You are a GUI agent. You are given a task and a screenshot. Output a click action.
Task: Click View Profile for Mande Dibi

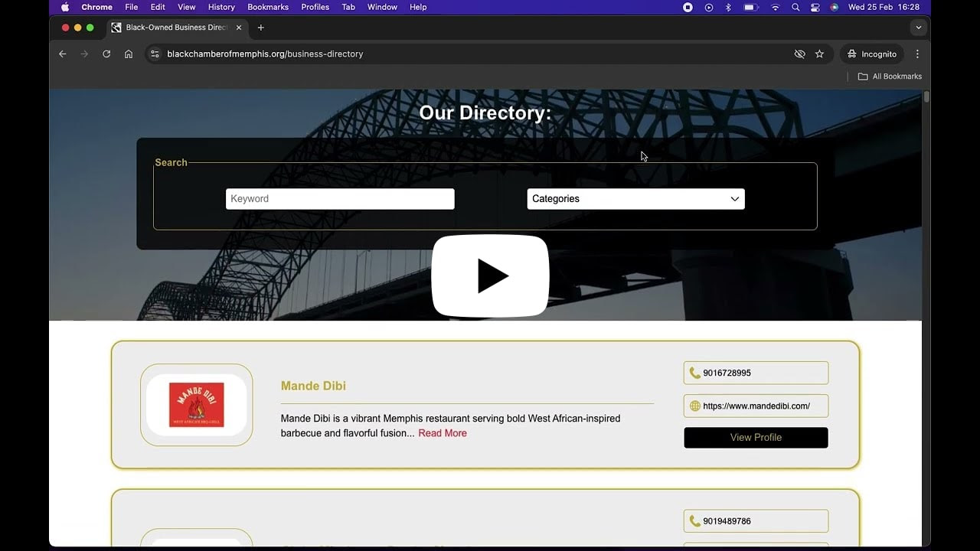(x=756, y=438)
